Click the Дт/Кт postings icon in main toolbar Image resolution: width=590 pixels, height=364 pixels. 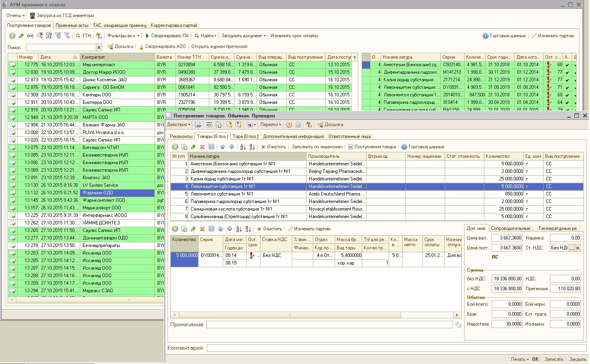point(99,36)
